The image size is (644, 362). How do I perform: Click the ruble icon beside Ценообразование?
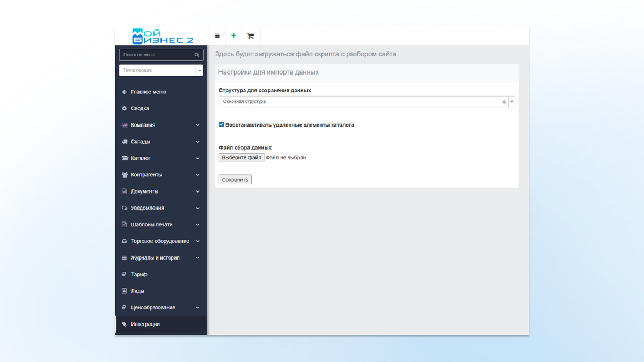click(x=125, y=308)
